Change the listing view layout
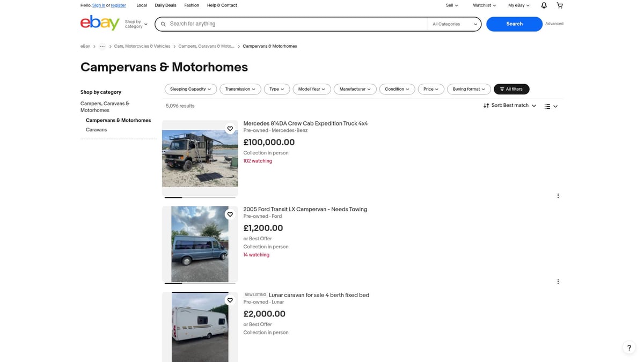 coord(551,106)
